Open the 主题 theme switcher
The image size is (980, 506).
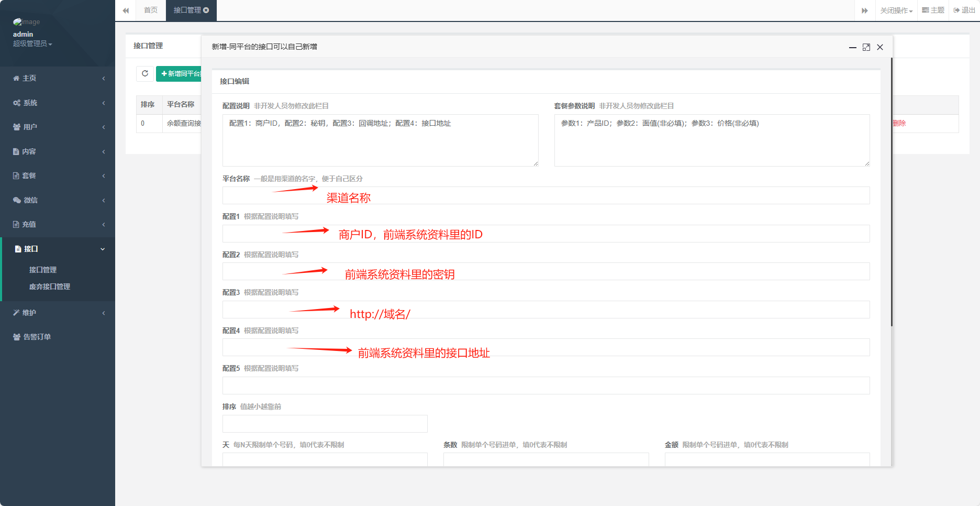(933, 10)
